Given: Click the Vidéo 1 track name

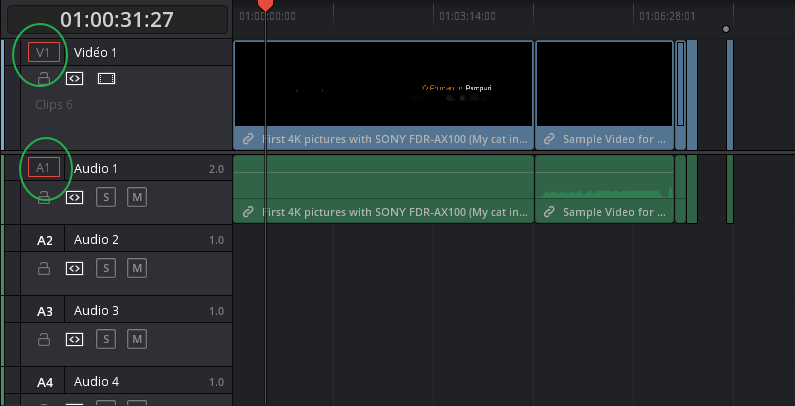Looking at the screenshot, I should (95, 52).
